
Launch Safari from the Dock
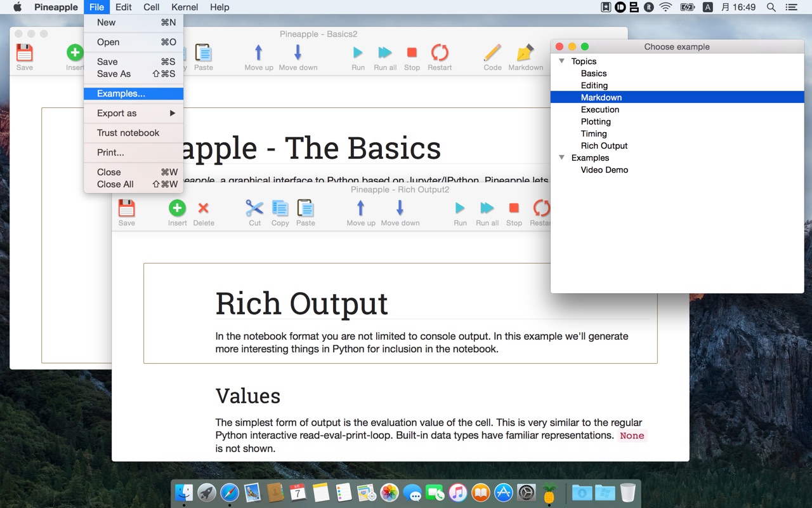(x=230, y=493)
